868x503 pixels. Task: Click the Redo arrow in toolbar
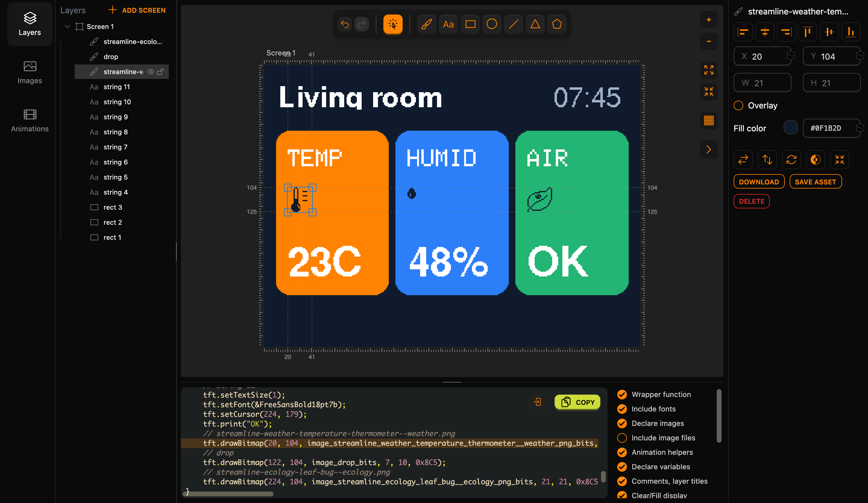[x=361, y=24]
